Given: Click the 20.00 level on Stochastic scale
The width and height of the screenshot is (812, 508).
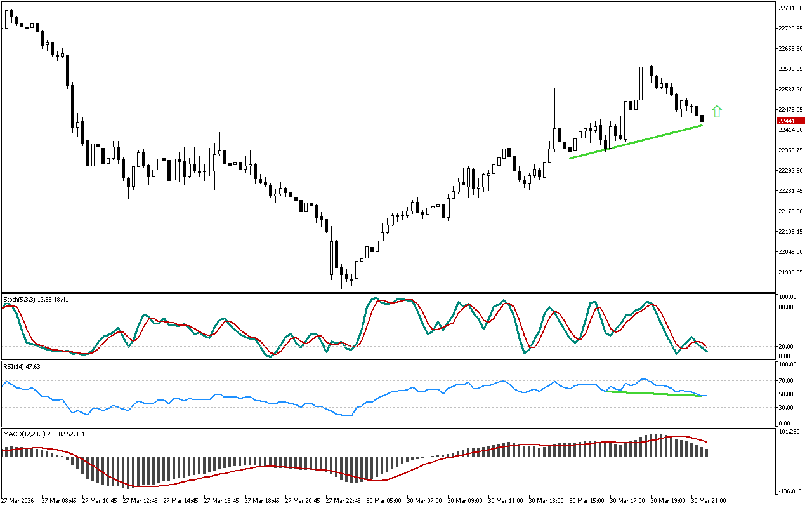Looking at the screenshot, I should point(787,346).
